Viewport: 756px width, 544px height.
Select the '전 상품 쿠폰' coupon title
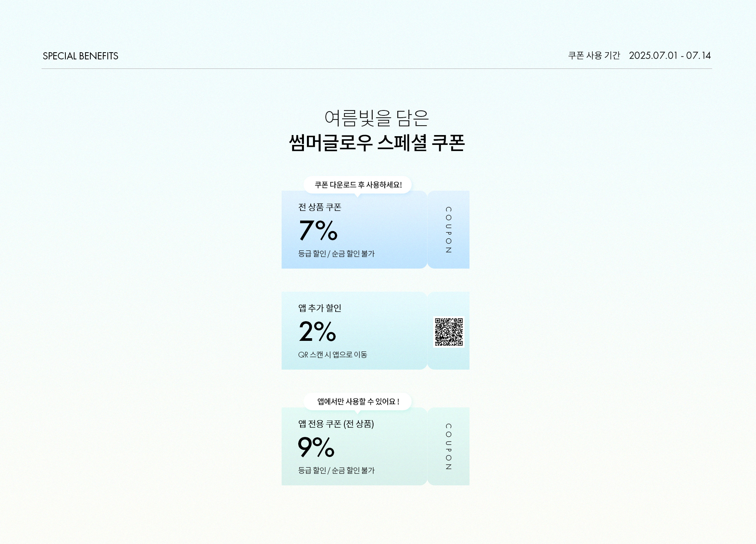coord(320,207)
